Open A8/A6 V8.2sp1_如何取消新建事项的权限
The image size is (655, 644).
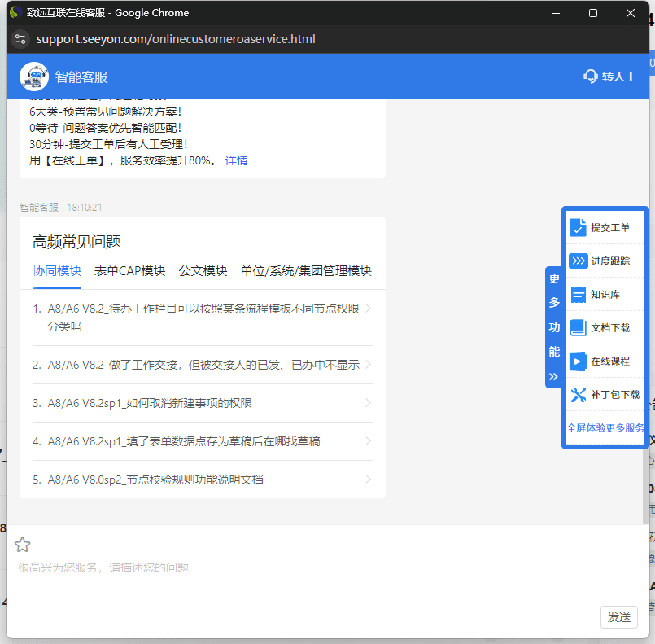point(150,403)
